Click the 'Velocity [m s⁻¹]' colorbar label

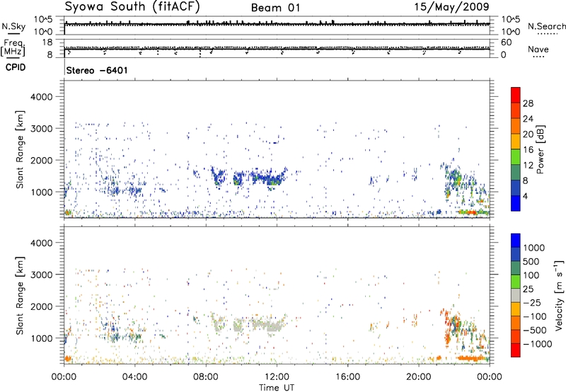tap(559, 295)
